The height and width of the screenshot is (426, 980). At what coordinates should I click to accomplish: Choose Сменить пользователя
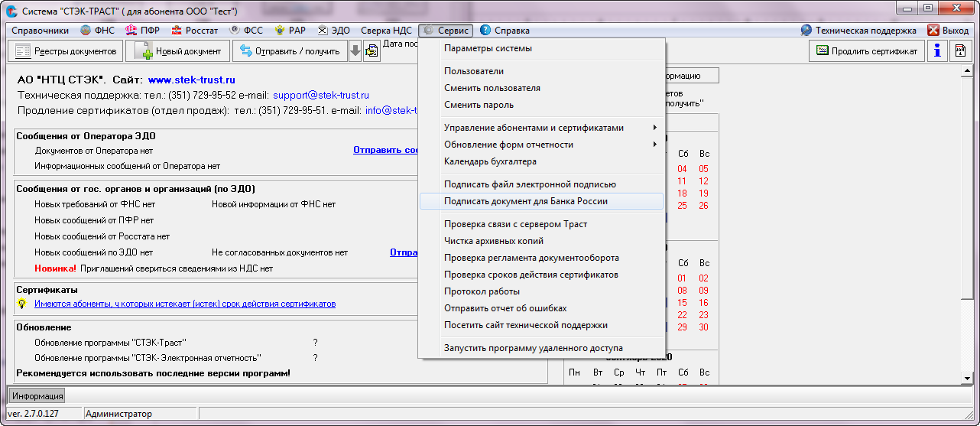(542, 88)
